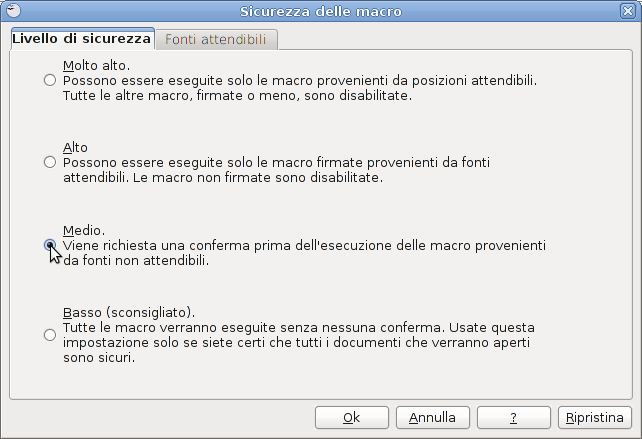
Task: Select the Livello di sicurezza tab
Action: click(82, 38)
